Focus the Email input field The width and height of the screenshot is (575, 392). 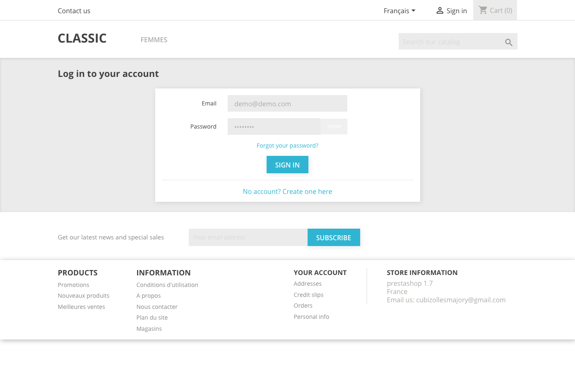(x=287, y=104)
